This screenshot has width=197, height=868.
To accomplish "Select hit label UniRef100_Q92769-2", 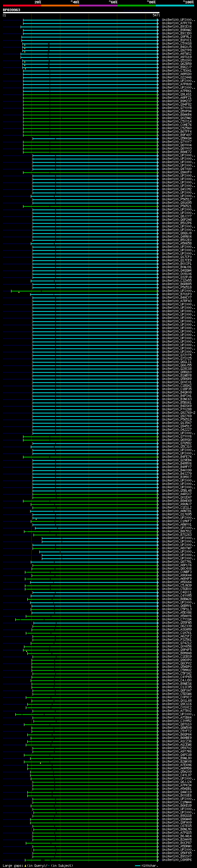I will pyautogui.click(x=179, y=413).
